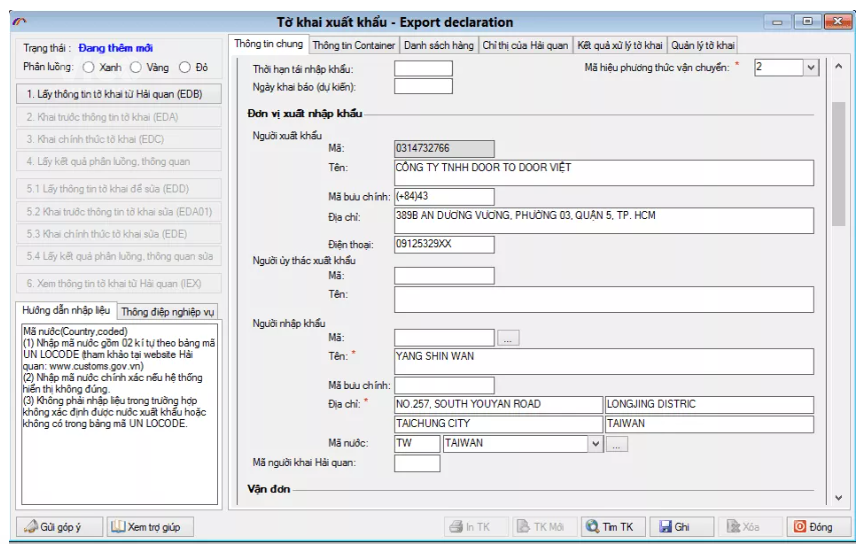Click 5.1 Lấy thông tin tờ khai để sửa (EDD)
This screenshot has width=867, height=544.
[x=119, y=189]
